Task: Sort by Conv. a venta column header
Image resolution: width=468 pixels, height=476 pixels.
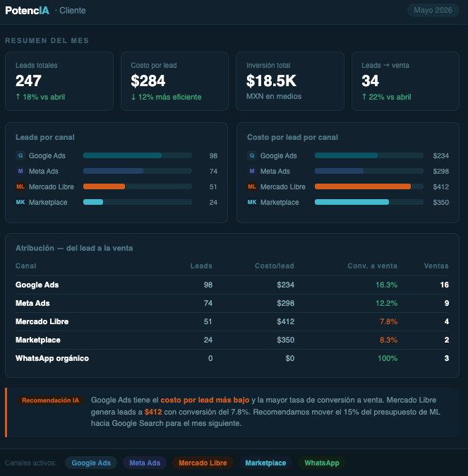Action: pos(373,266)
